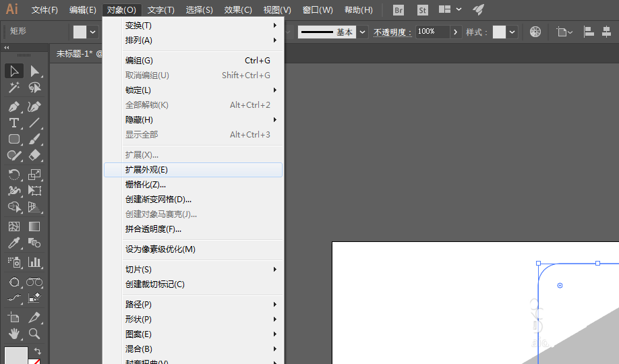
Task: Choose 扩展外观(E) from the menu
Action: (x=194, y=170)
